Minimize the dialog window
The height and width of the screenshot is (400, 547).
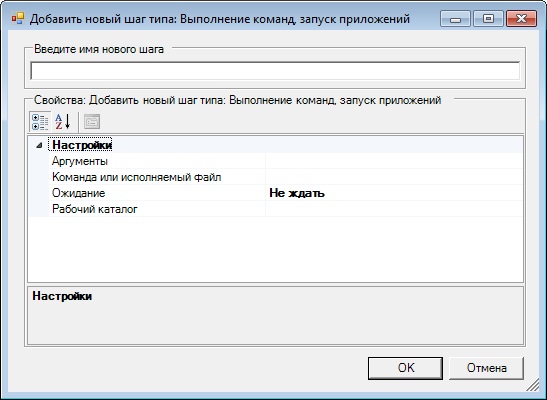tap(455, 19)
